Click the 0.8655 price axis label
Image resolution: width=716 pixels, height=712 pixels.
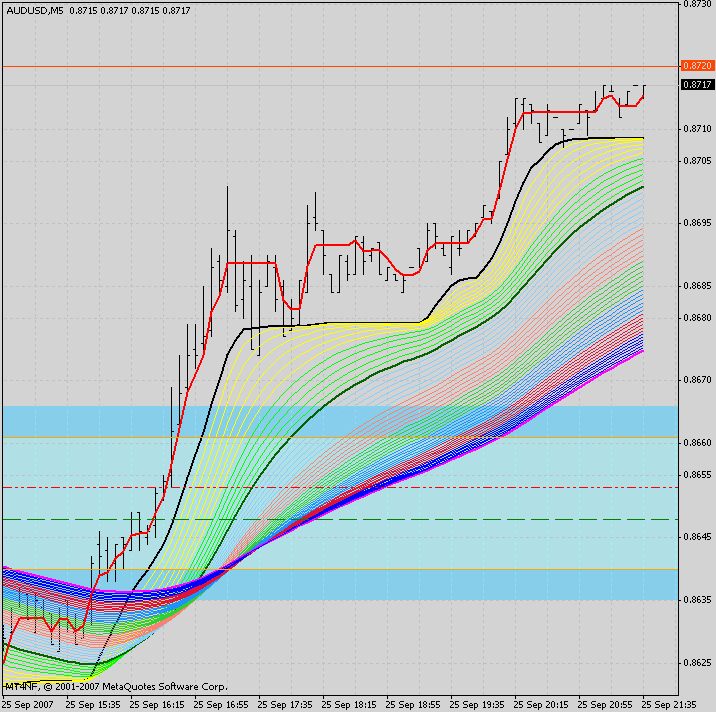point(697,475)
